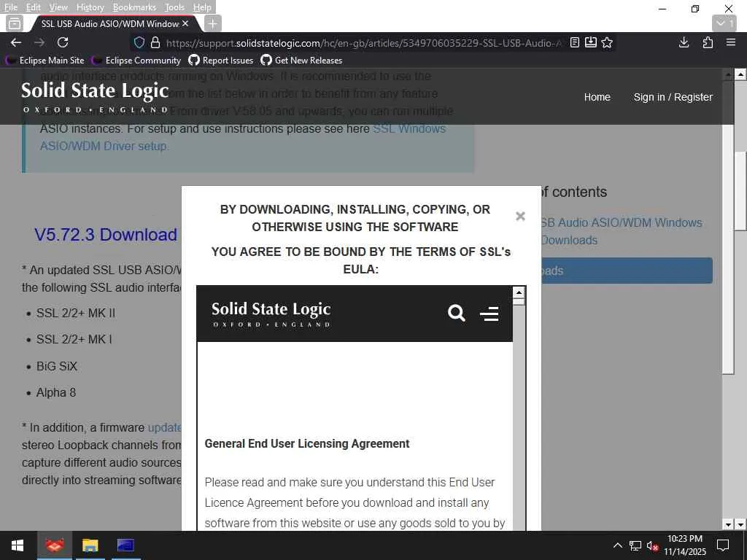This screenshot has width=747, height=560.
Task: Open the Report Issues bookmark
Action: (x=221, y=61)
